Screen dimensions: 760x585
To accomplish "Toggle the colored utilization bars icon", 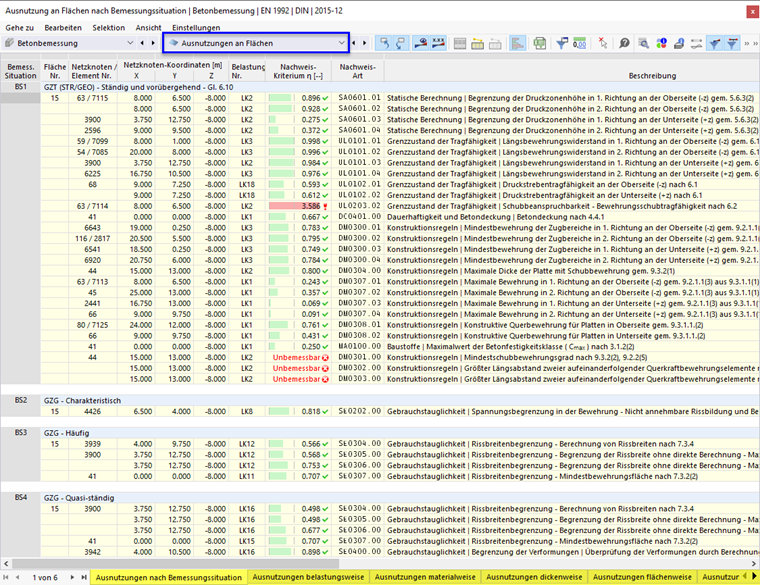I will pyautogui.click(x=518, y=43).
